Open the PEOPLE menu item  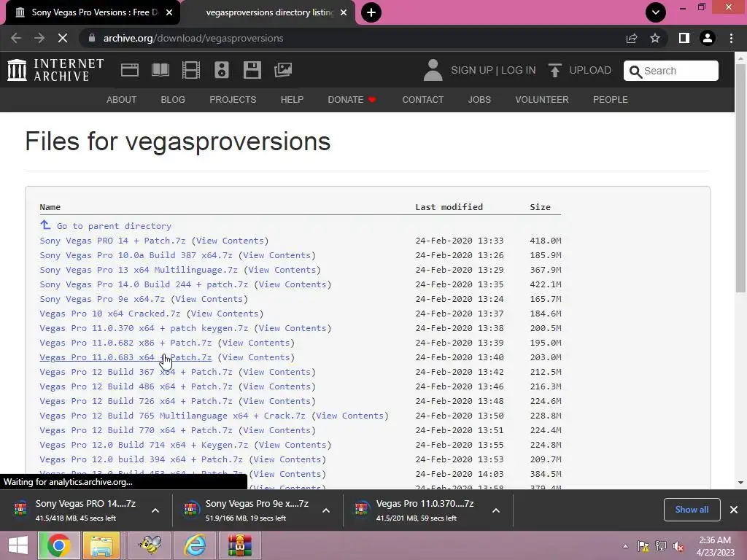click(x=611, y=99)
